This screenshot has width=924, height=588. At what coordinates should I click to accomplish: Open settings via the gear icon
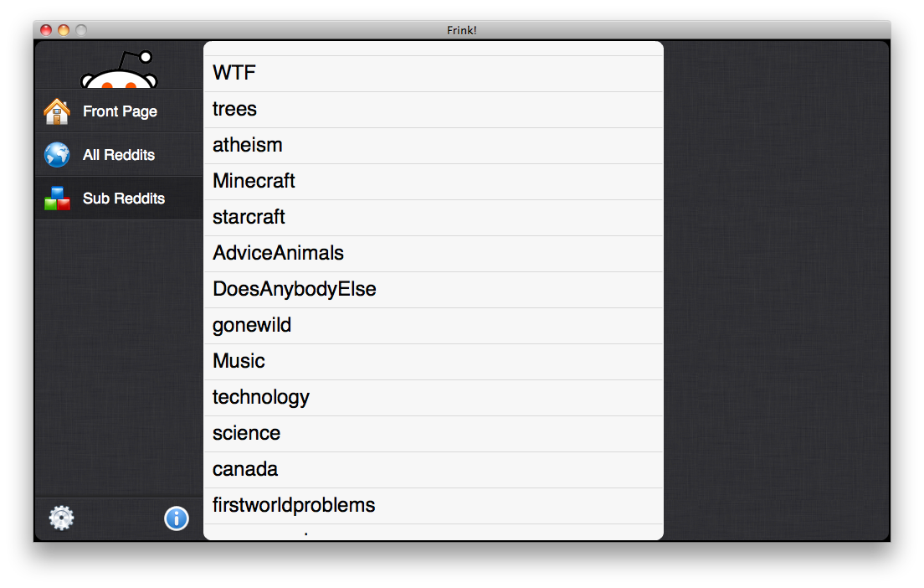61,518
